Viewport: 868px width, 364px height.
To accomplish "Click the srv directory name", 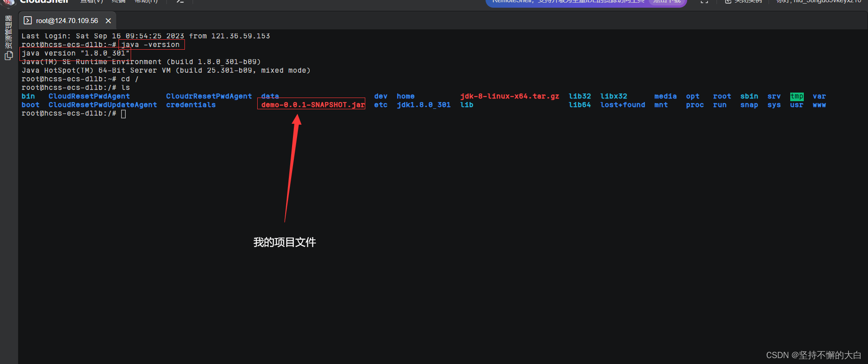I will pyautogui.click(x=774, y=96).
